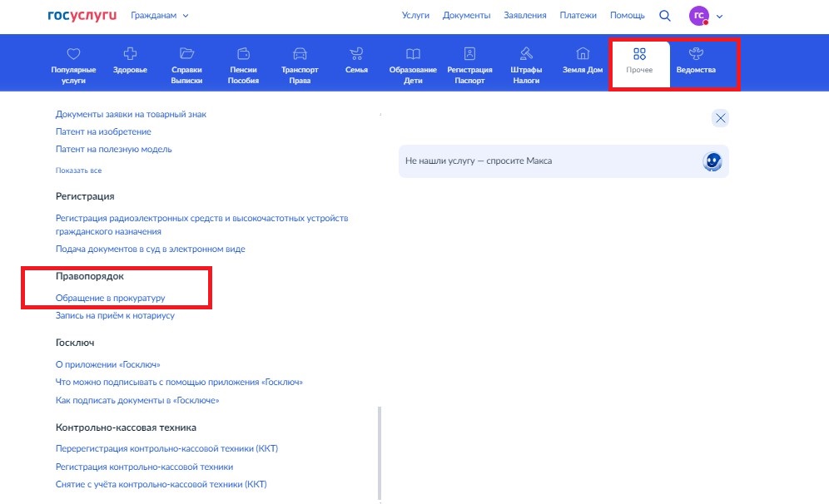This screenshot has height=504, width=829.
Task: Go to госуслуги home logo
Action: tap(82, 15)
